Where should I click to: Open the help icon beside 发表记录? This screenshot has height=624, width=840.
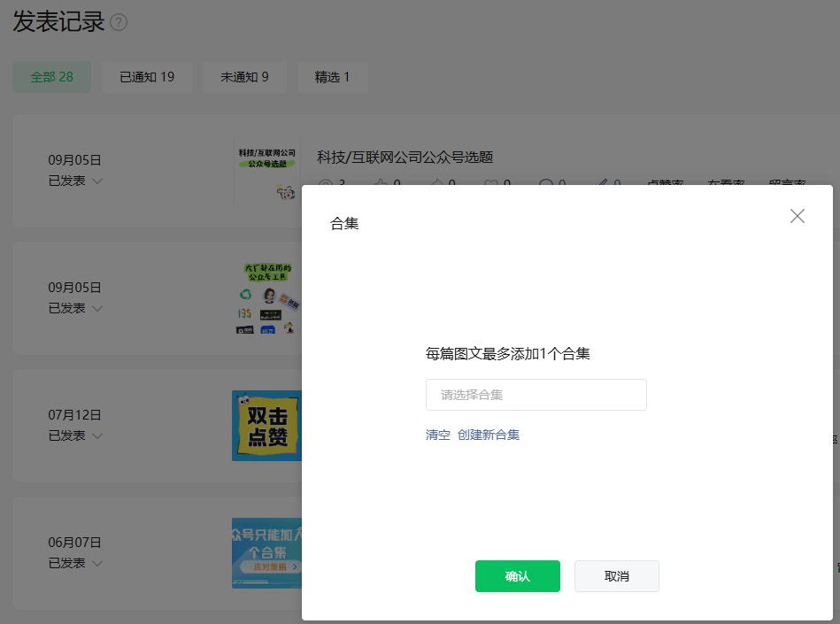(x=119, y=22)
